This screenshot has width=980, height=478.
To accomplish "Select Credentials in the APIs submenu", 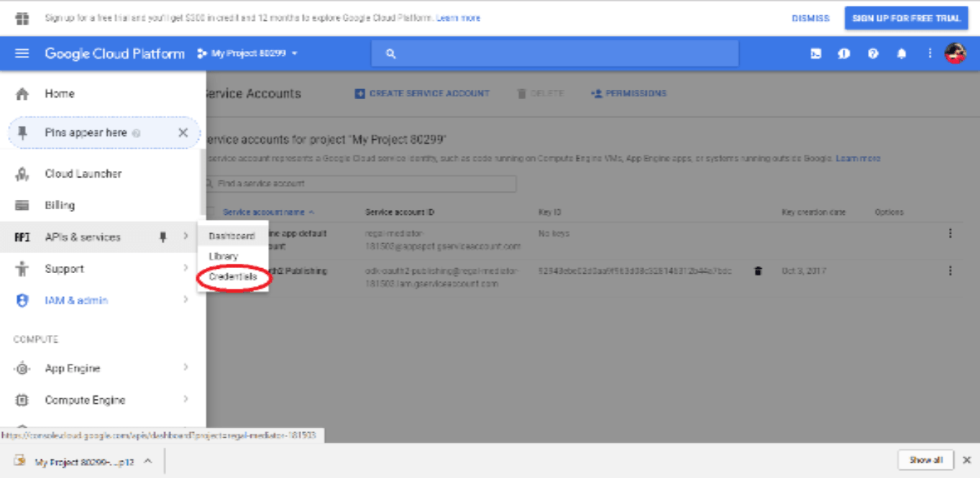I will (x=233, y=277).
